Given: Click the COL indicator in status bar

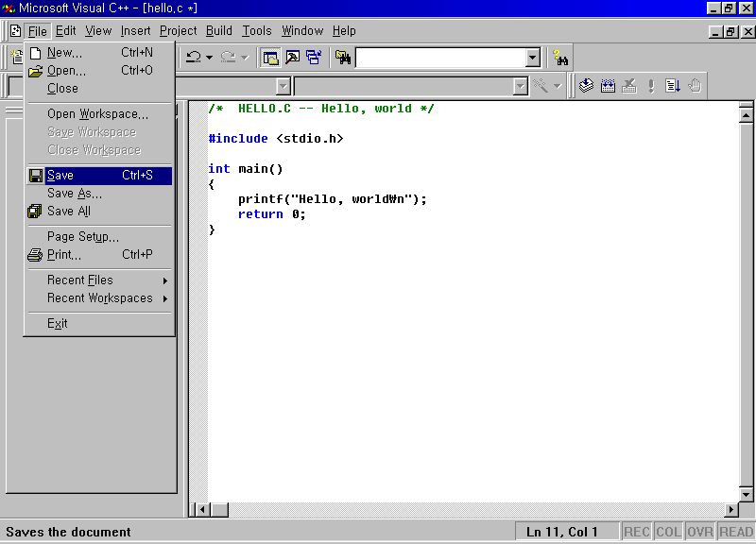Looking at the screenshot, I should click(668, 532).
